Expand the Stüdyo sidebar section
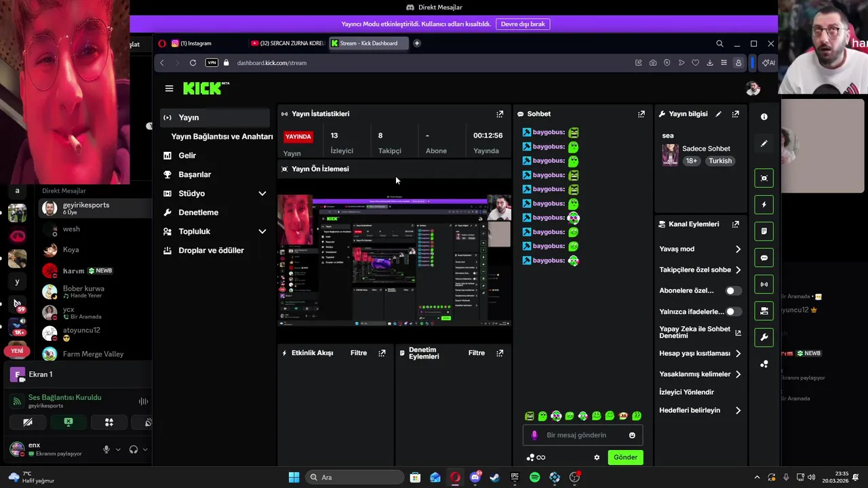This screenshot has height=488, width=868. [262, 194]
